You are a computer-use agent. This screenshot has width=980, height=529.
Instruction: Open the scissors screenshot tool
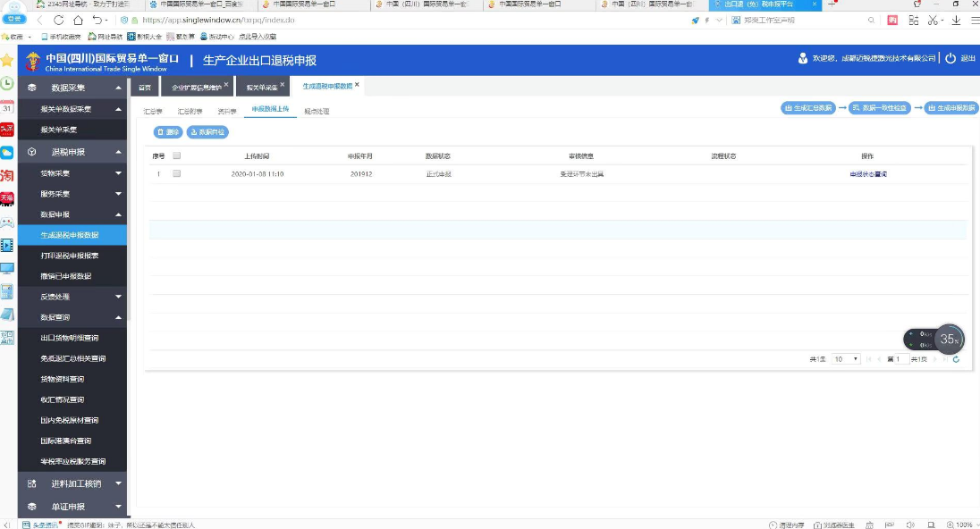tap(933, 20)
